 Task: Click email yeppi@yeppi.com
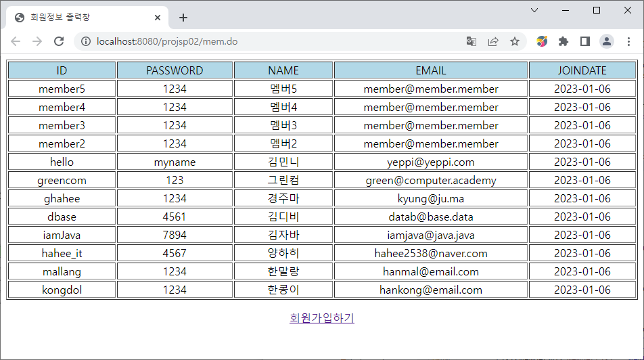(x=430, y=162)
